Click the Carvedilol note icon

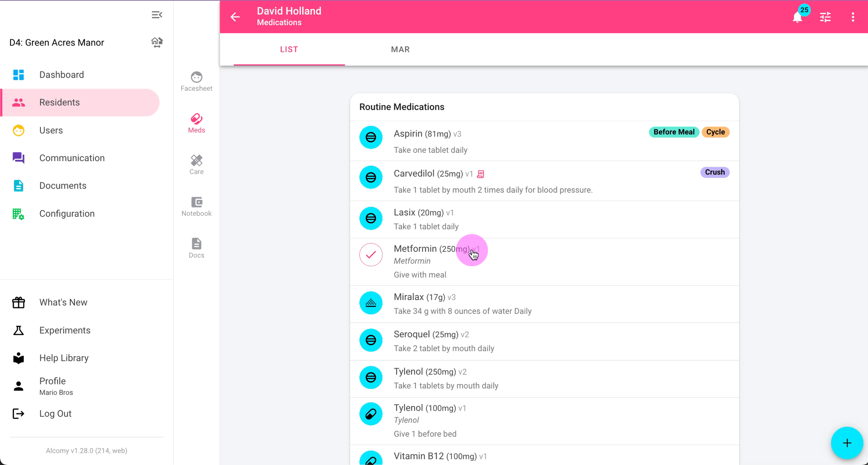(x=480, y=174)
